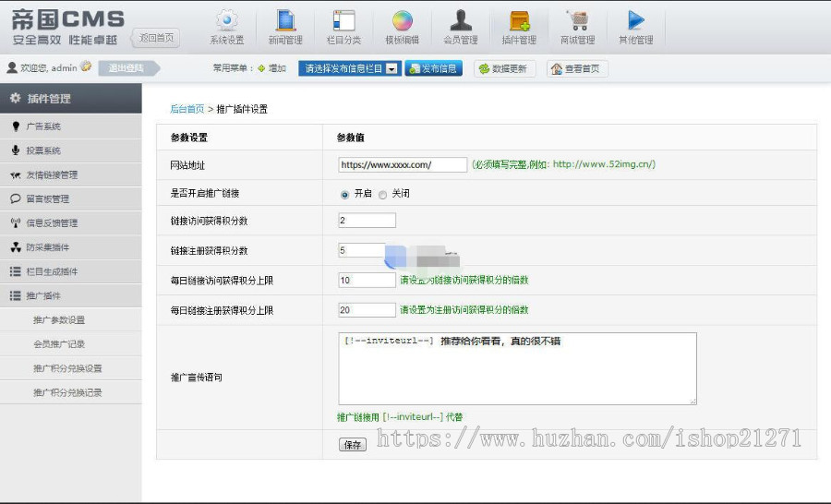831x504 pixels.
Task: Open 投票系统 menu item
Action: [70, 150]
